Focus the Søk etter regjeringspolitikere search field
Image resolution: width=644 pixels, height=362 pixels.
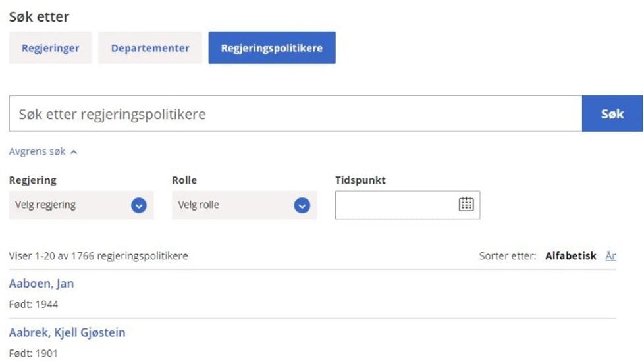[x=295, y=114]
